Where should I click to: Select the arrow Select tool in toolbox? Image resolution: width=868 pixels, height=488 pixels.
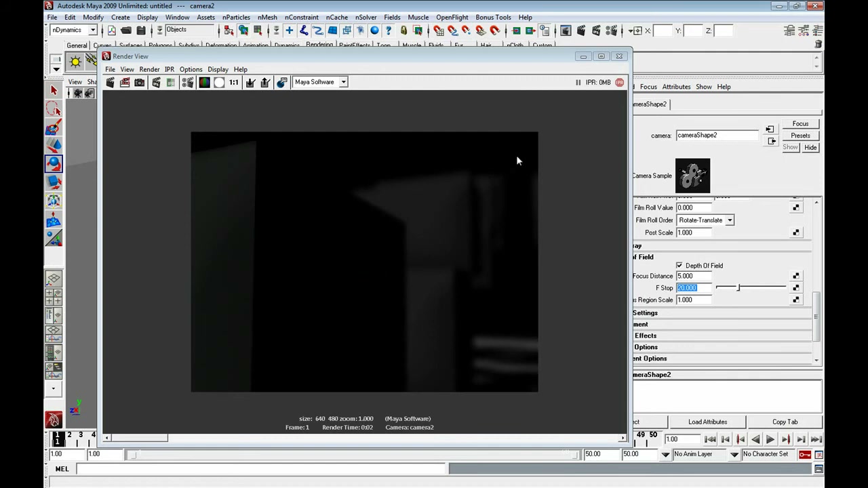pyautogui.click(x=54, y=90)
